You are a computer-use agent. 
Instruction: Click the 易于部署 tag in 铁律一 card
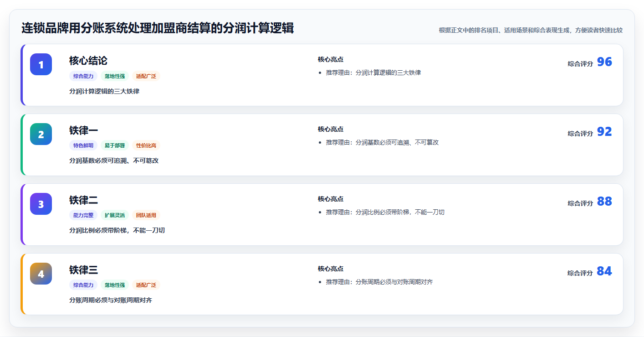(x=115, y=145)
